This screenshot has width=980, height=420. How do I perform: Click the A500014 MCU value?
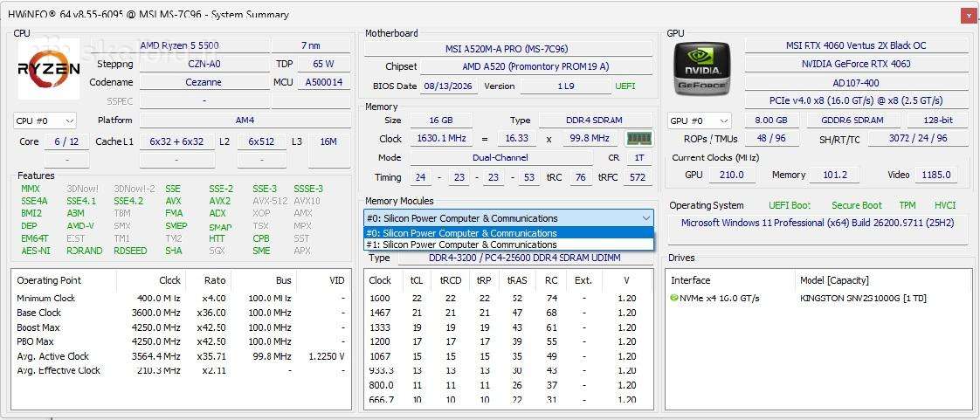324,82
